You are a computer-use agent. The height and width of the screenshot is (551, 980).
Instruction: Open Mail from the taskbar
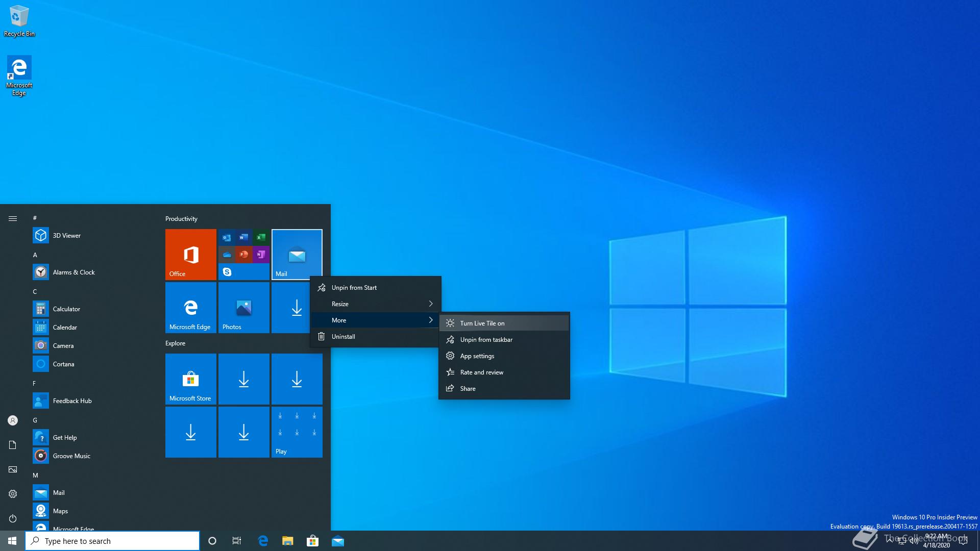tap(338, 541)
